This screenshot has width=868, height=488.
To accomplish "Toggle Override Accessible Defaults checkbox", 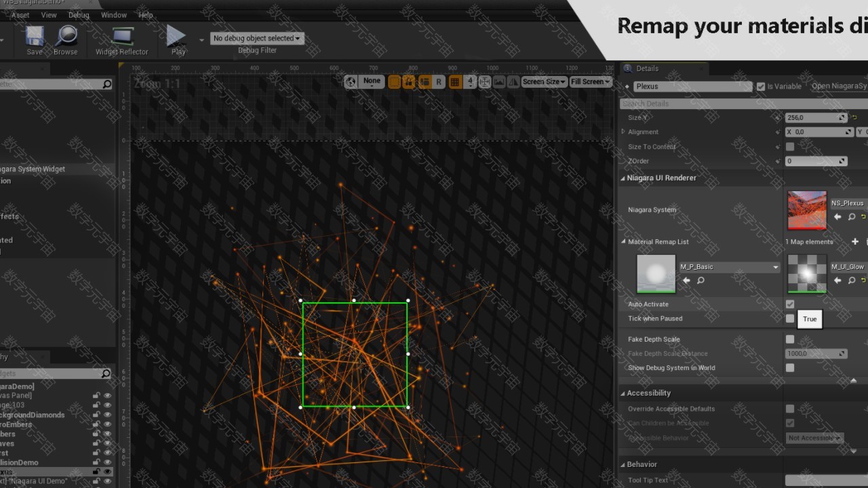I will click(x=790, y=409).
